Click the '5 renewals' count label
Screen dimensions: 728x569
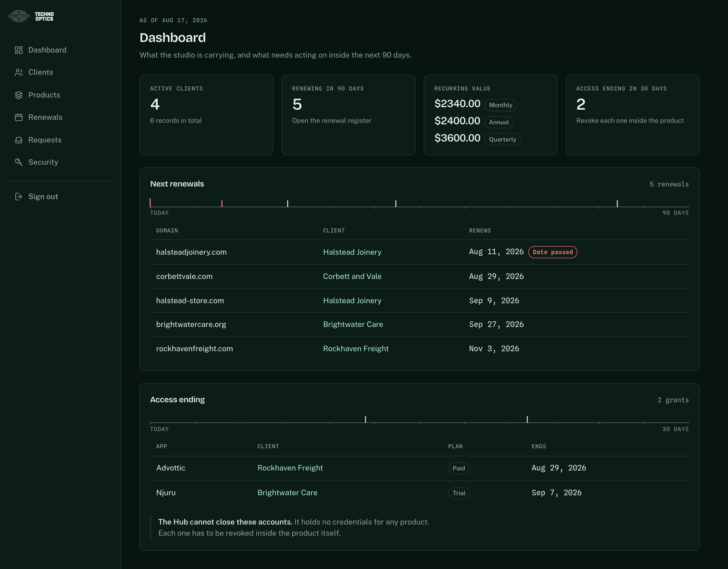[x=669, y=184]
